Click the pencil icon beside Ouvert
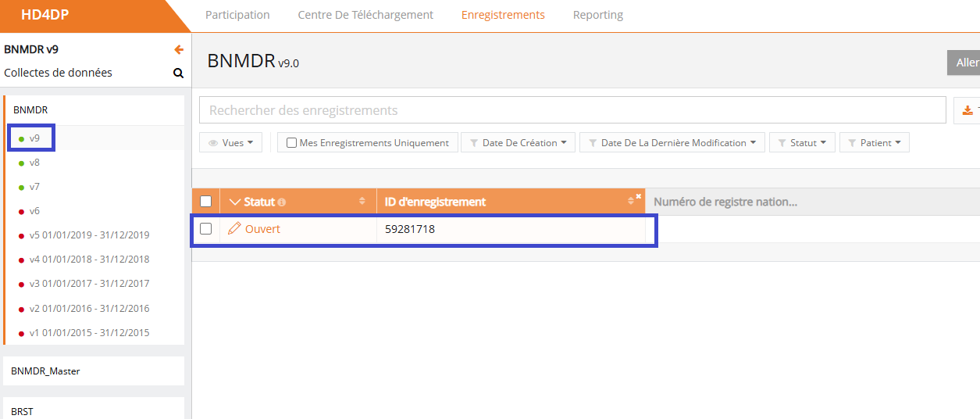Image resolution: width=980 pixels, height=419 pixels. pos(234,229)
